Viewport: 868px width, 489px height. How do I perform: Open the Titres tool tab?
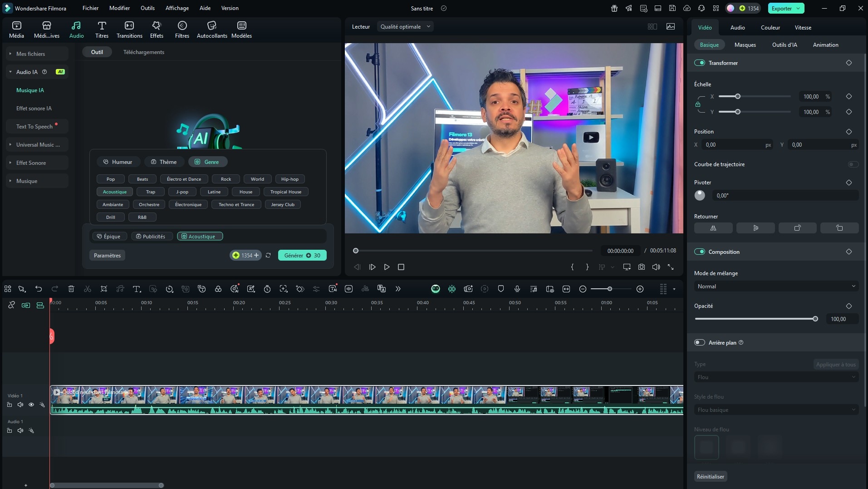tap(102, 30)
